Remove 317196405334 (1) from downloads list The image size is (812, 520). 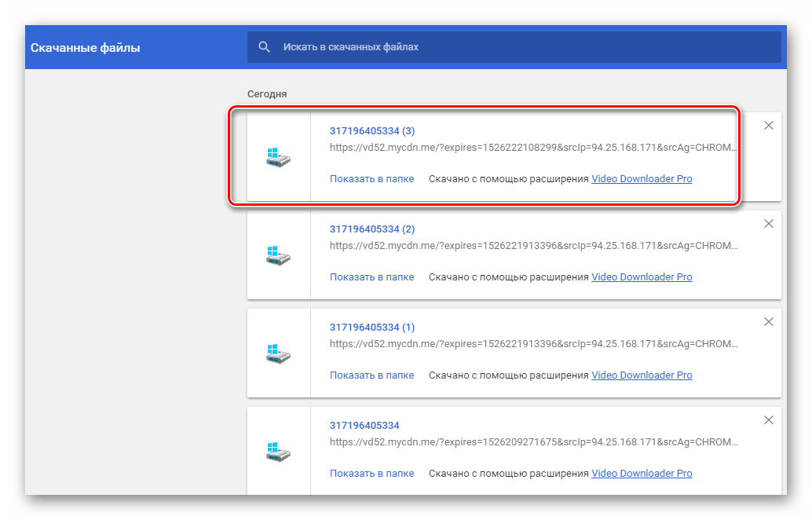coord(769,321)
